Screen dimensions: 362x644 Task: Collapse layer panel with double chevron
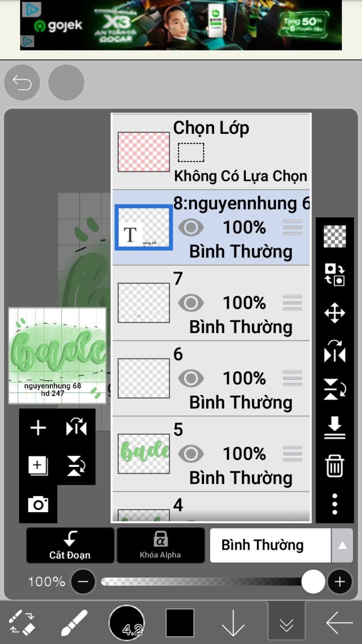286,622
